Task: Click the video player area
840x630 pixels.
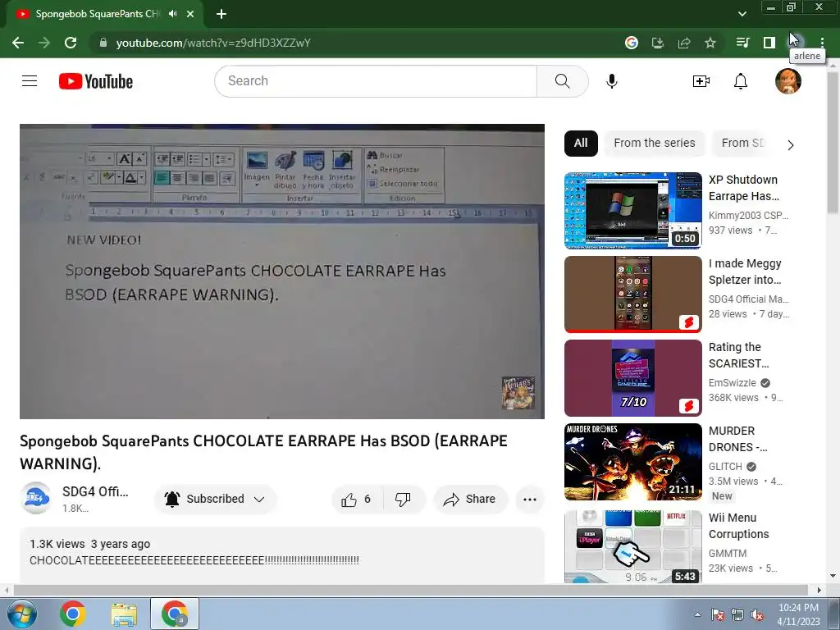Action: click(x=282, y=272)
